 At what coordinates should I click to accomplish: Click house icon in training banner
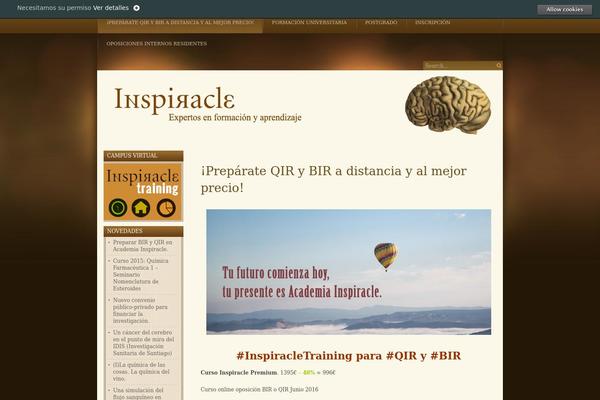point(141,208)
